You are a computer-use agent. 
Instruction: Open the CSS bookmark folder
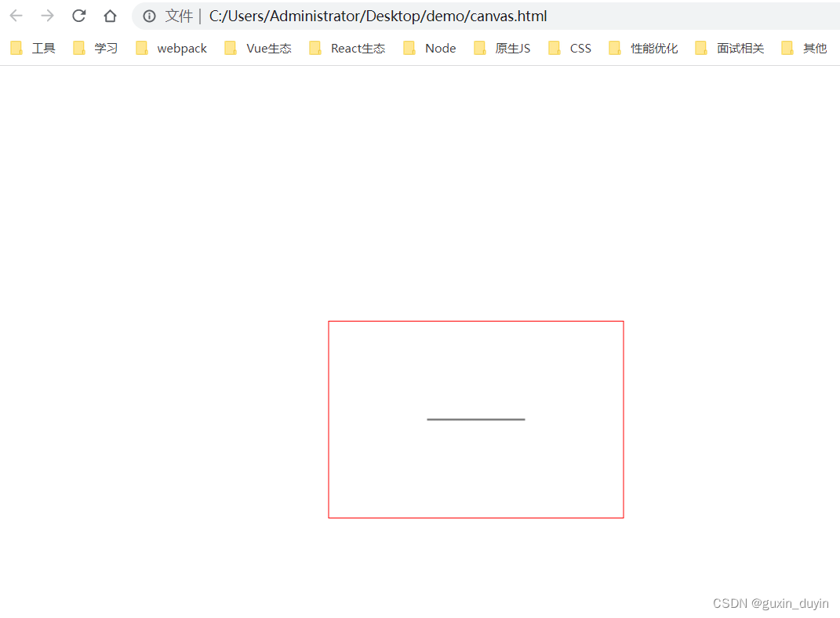coord(570,48)
